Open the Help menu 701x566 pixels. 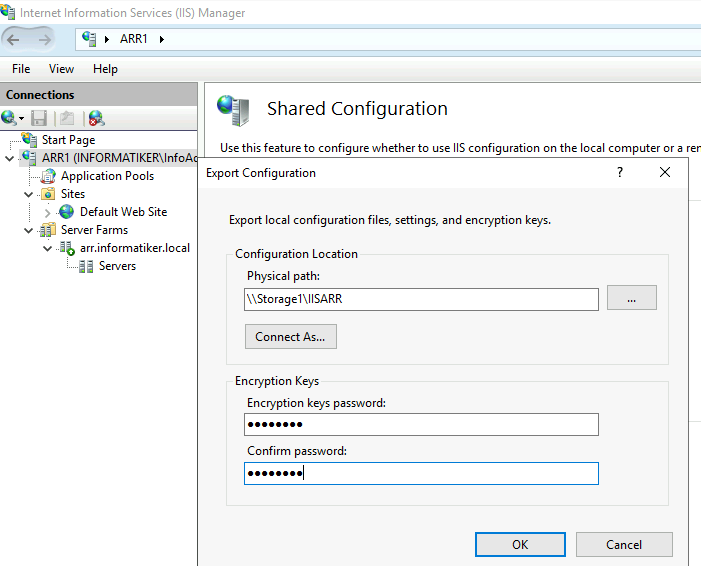click(106, 69)
